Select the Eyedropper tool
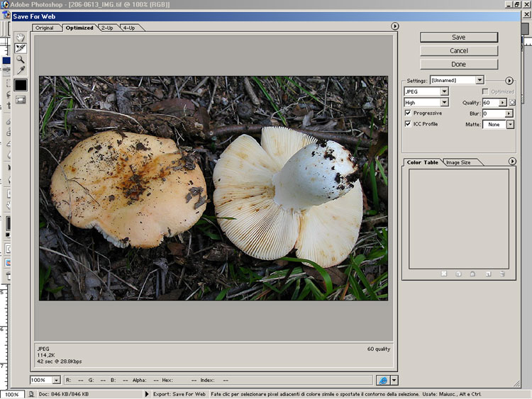This screenshot has height=399, width=532. click(21, 71)
